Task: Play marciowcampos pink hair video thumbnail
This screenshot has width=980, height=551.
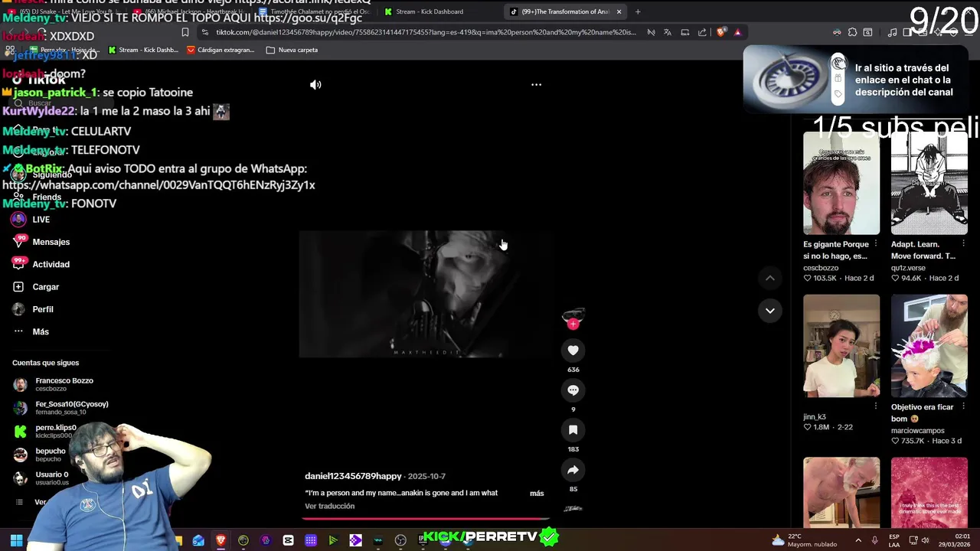Action: [929, 346]
